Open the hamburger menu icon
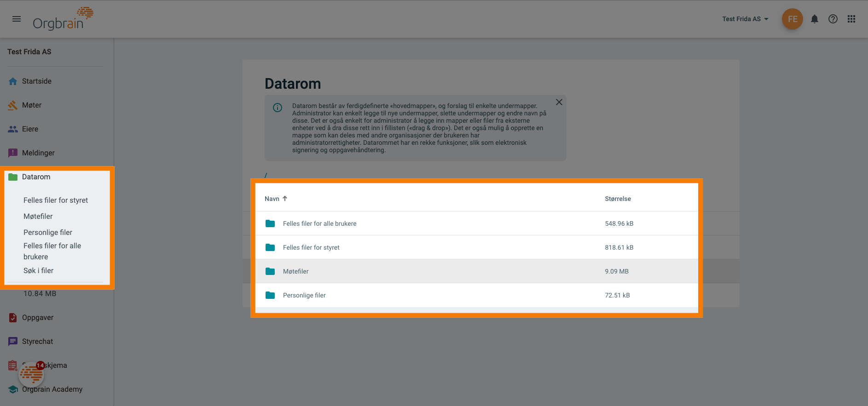The width and height of the screenshot is (868, 406). pyautogui.click(x=17, y=19)
